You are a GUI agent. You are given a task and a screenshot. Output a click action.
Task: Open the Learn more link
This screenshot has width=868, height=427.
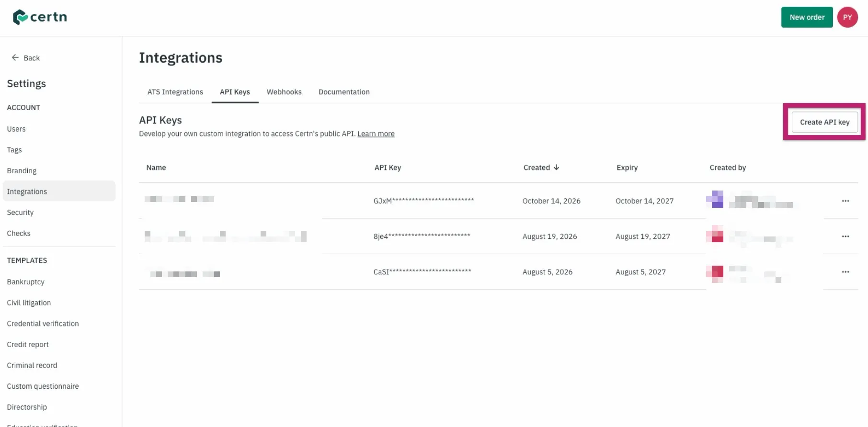coord(376,134)
